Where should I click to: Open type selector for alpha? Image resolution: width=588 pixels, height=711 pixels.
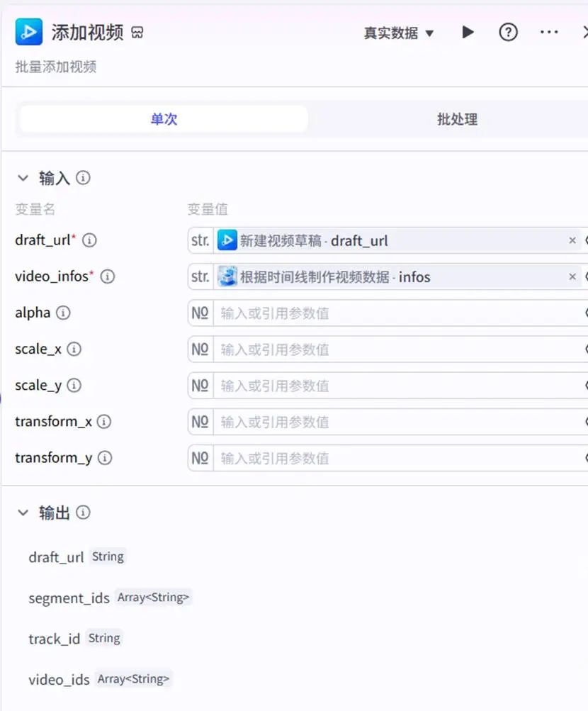(200, 313)
